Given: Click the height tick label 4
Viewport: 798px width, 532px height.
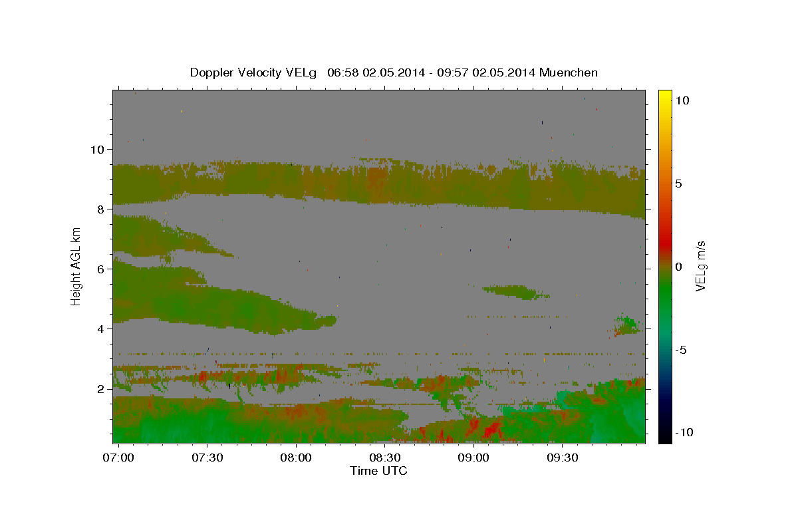Looking at the screenshot, I should click(x=101, y=329).
